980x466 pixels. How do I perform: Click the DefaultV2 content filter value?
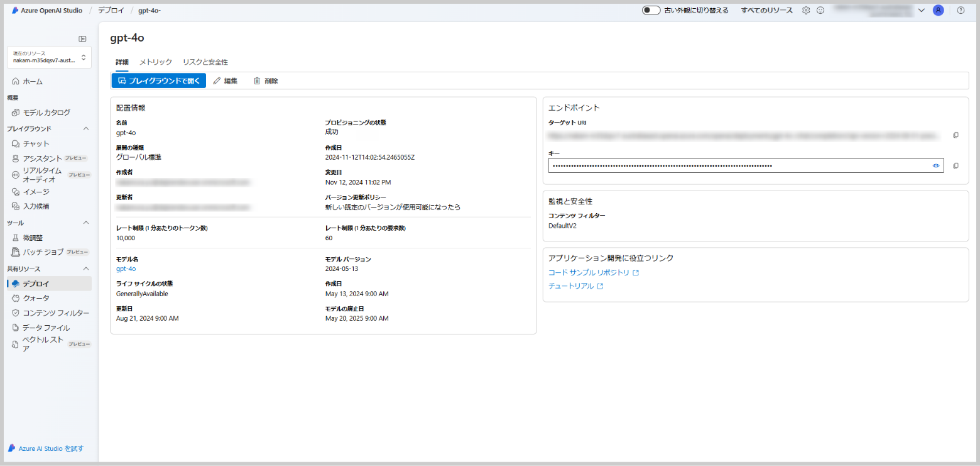click(563, 225)
